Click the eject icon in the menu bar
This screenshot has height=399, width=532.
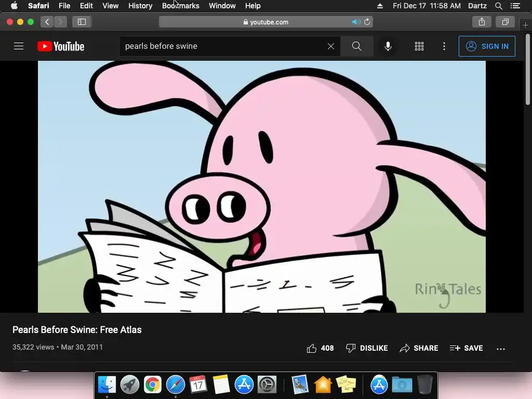pyautogui.click(x=380, y=6)
